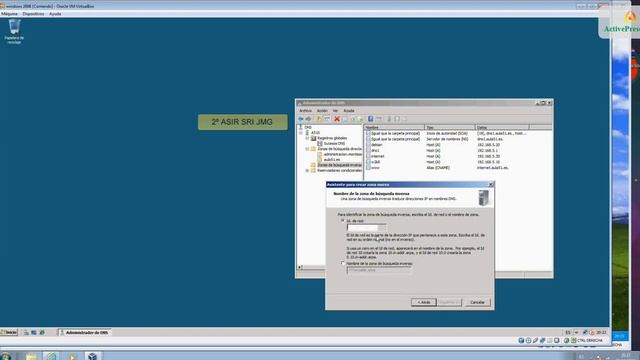
Task: Select the internet host record
Action: click(x=377, y=156)
